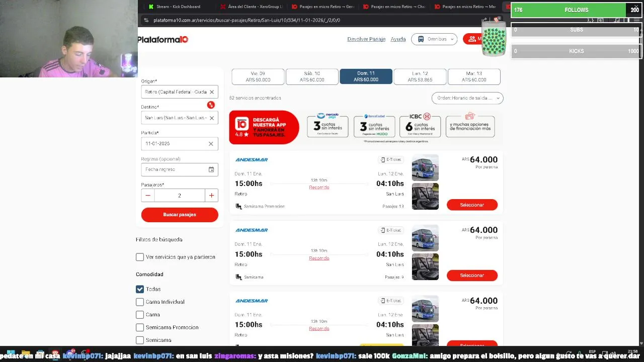Screen dimensions: 644x362
Task: Click the Kick icon on the Stream tab
Action: coord(151,7)
